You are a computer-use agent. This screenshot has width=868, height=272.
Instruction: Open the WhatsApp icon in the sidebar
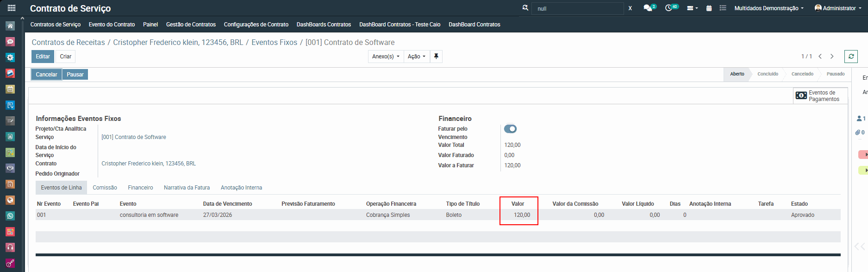tap(10, 216)
